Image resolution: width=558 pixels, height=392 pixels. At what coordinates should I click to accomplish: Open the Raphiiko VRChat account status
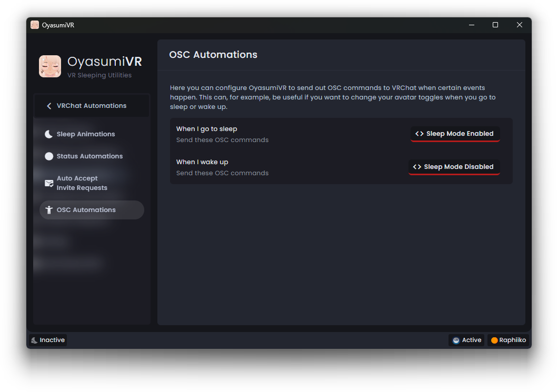point(508,340)
